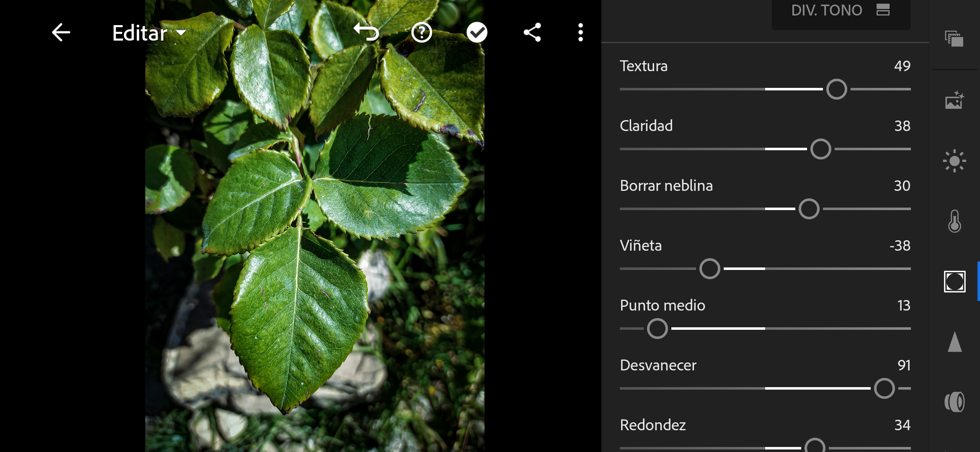Viewport: 980px width, 452px height.
Task: Tap the Desvanecer label
Action: 658,365
